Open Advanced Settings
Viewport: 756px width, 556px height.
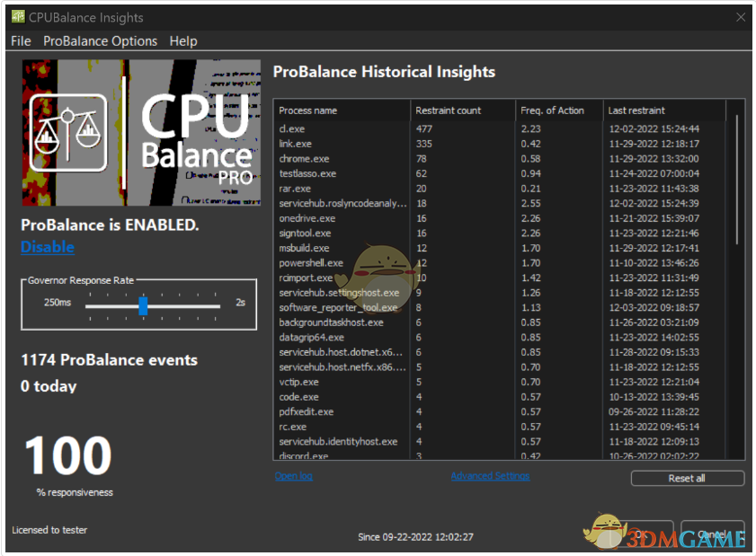pos(490,476)
